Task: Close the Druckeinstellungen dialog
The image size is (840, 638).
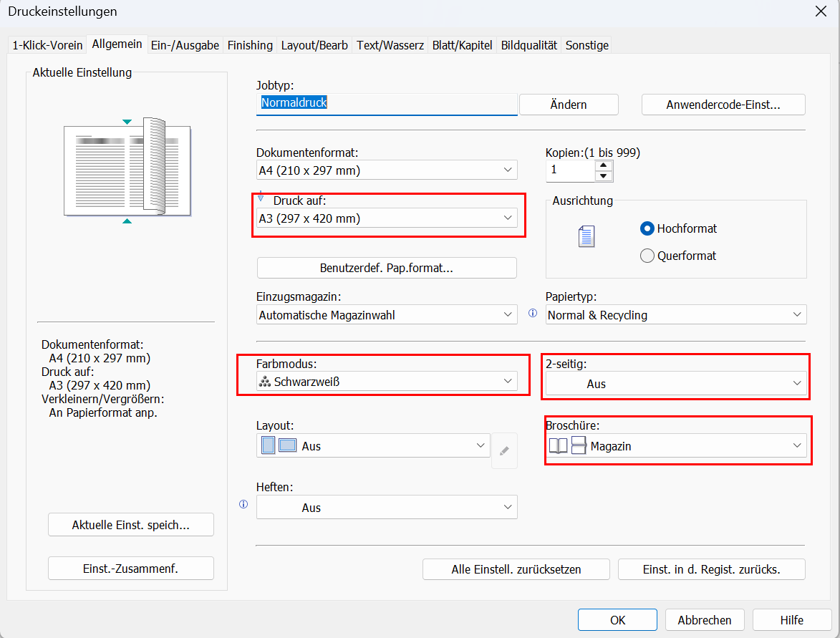Action: pyautogui.click(x=821, y=11)
